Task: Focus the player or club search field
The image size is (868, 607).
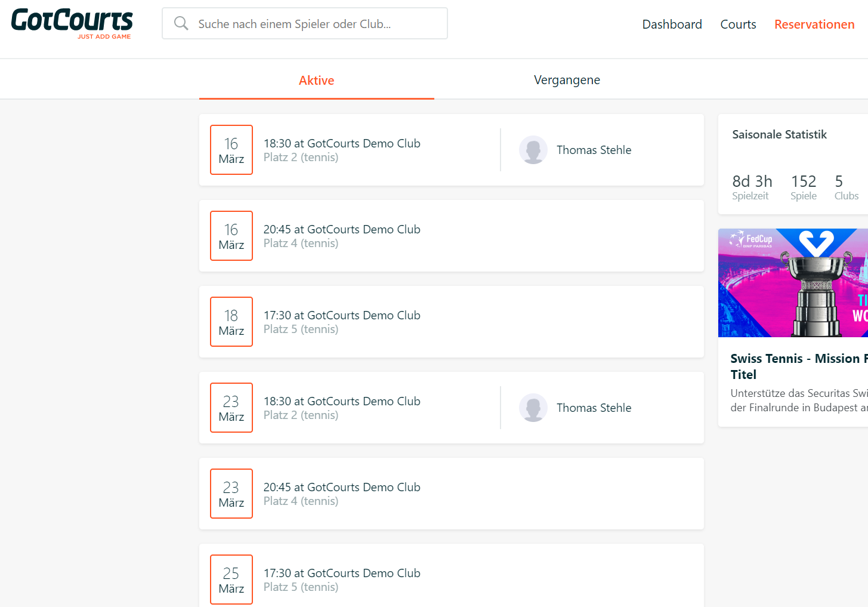Action: [x=305, y=23]
